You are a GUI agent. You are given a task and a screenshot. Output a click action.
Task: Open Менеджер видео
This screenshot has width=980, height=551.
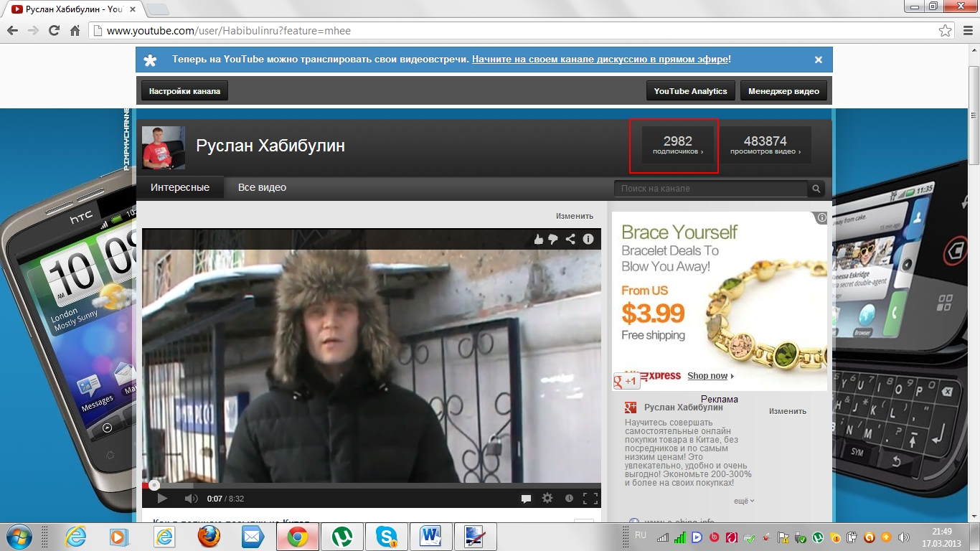tap(783, 91)
